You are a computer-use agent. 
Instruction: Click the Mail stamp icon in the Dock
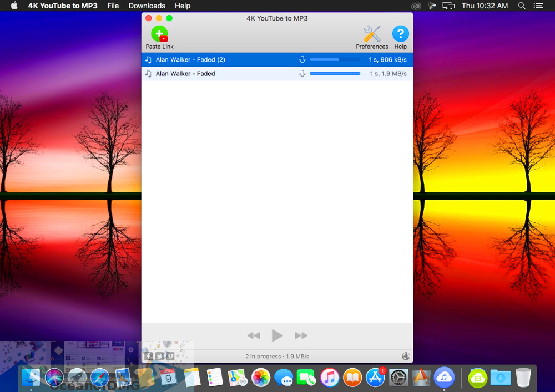pos(123,378)
